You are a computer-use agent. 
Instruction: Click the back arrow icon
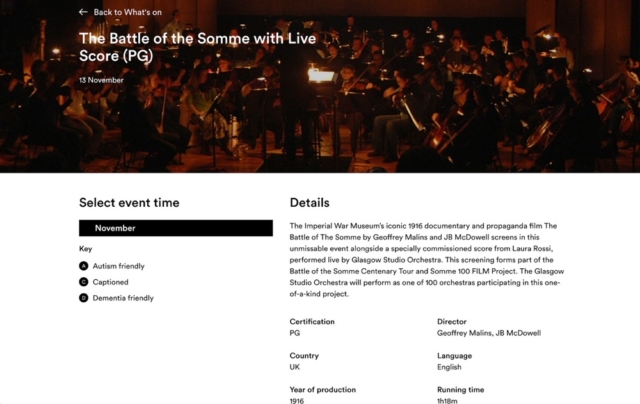pos(83,12)
